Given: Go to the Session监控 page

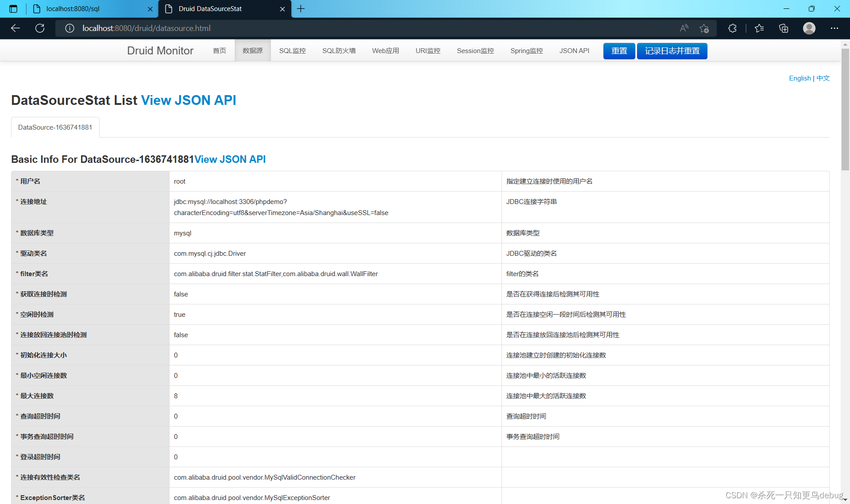Looking at the screenshot, I should (475, 51).
